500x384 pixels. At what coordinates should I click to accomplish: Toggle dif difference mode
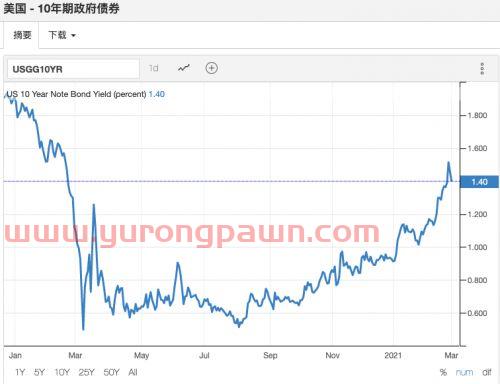487,372
